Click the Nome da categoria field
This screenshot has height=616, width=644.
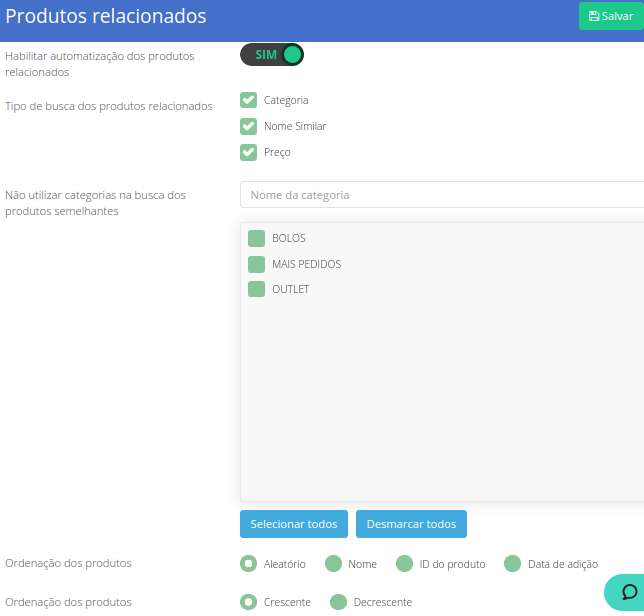[x=442, y=195]
